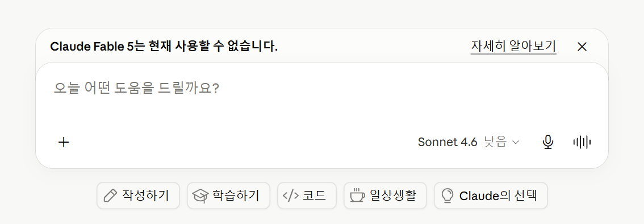Select the 작성하기 suggestion chip
The width and height of the screenshot is (644, 224).
coord(138,196)
